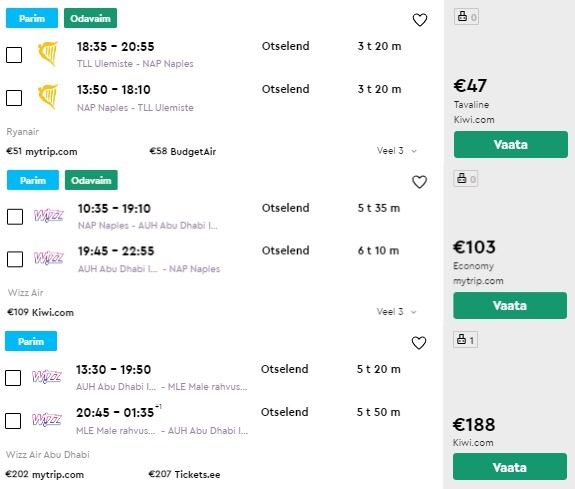The image size is (575, 489).
Task: Expand 'Veel 3' offers under Ryanair result
Action: pyautogui.click(x=396, y=151)
